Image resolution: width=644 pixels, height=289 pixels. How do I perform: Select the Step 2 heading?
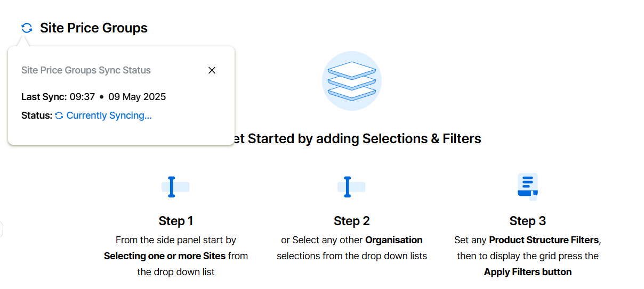[x=351, y=221]
